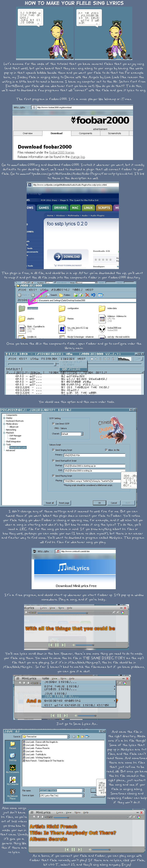147x868 pixels.
Task: Click blue Undo arrow in Explorer toolbar
Action: point(93,295)
